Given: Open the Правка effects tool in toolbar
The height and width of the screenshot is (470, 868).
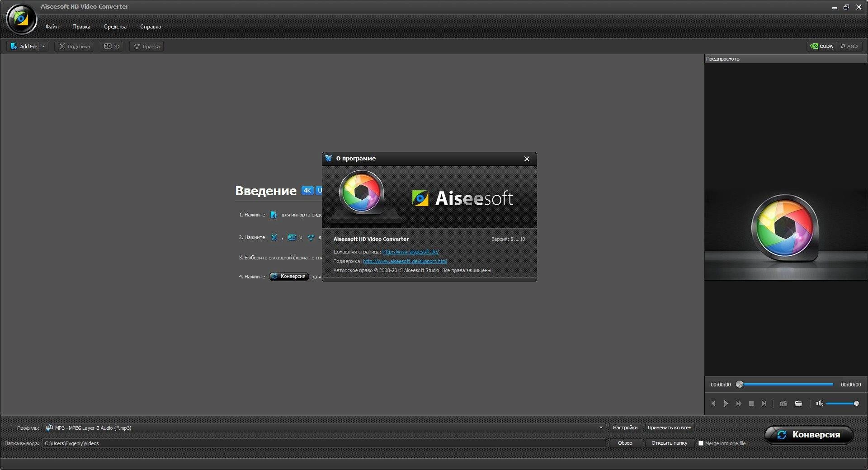Looking at the screenshot, I should (146, 47).
